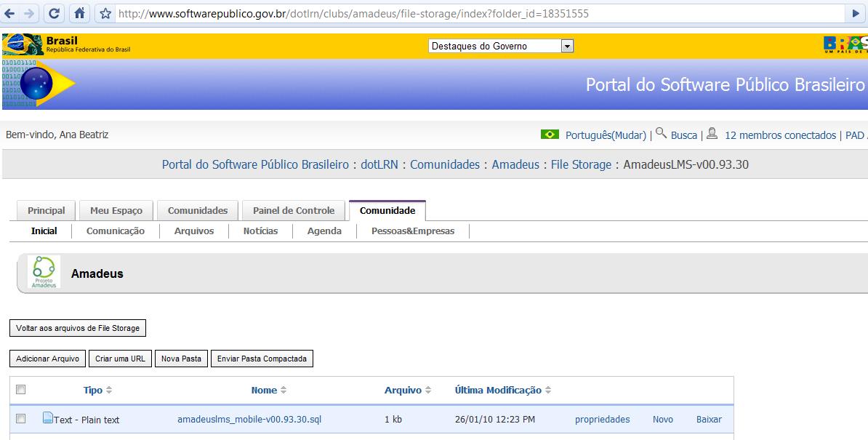Click the blue globe portal logo
The width and height of the screenshot is (868, 440).
(x=37, y=84)
